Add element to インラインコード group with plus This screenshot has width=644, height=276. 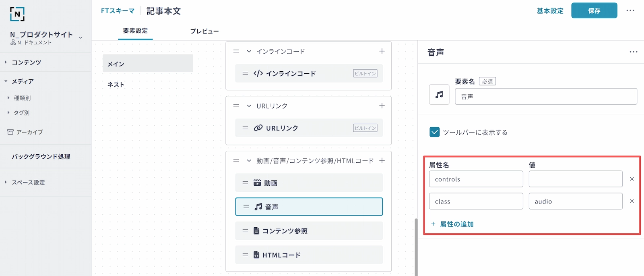pyautogui.click(x=382, y=51)
